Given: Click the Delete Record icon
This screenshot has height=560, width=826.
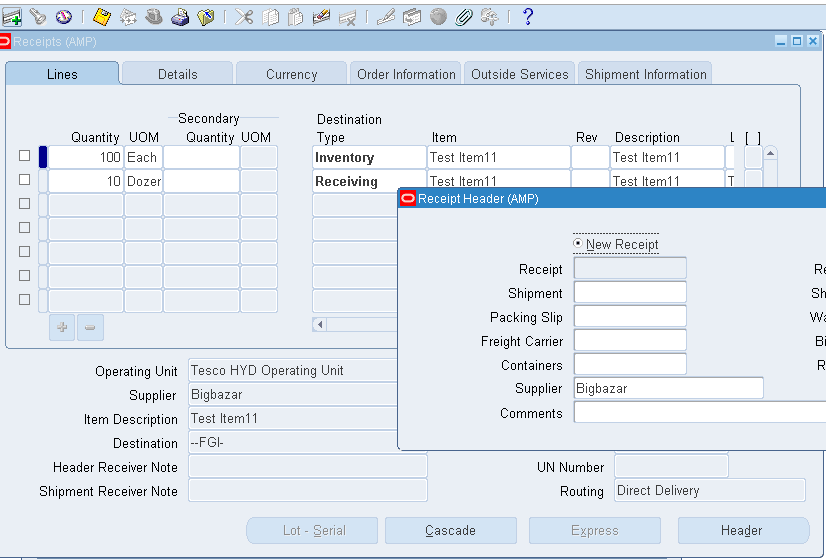Looking at the screenshot, I should pos(348,17).
